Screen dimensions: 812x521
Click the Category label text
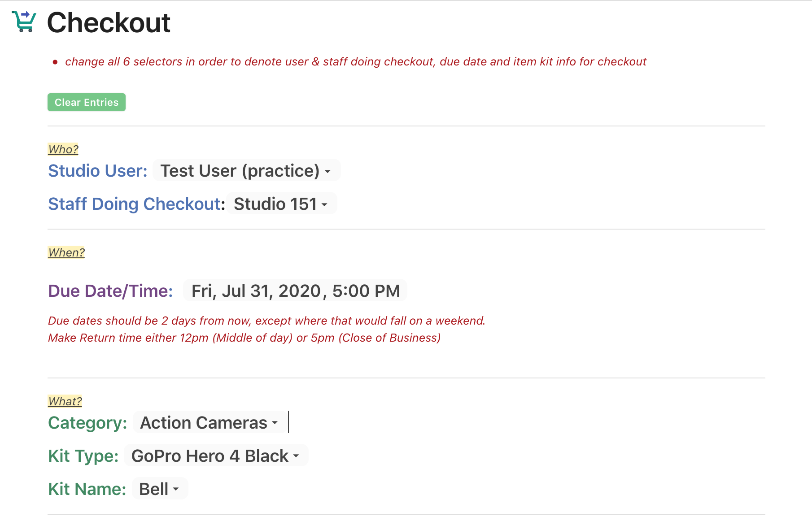click(87, 423)
